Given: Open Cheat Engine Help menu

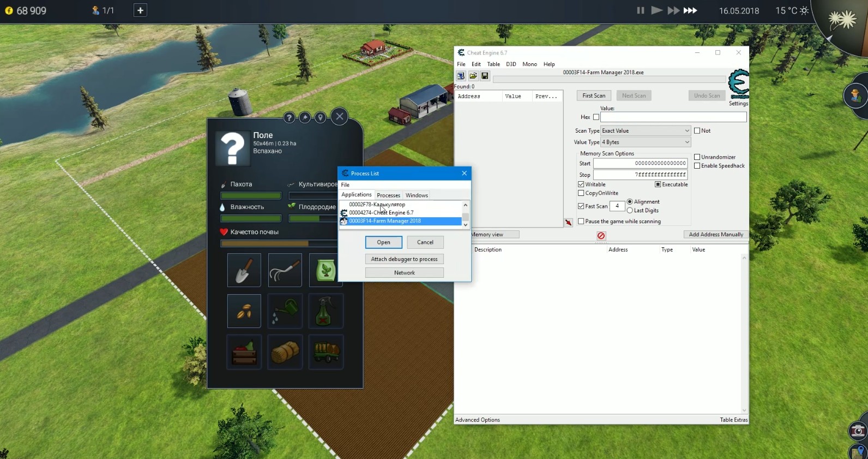Looking at the screenshot, I should pos(549,64).
